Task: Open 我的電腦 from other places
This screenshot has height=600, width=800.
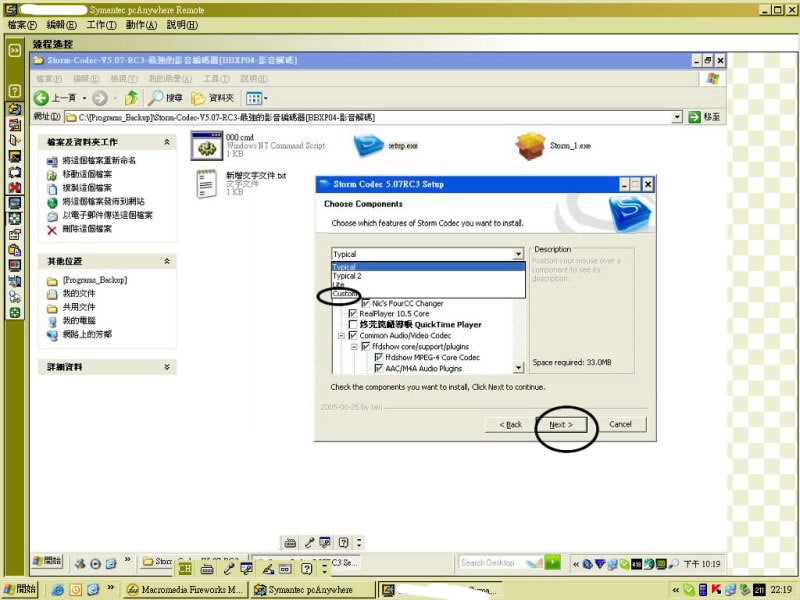Action: [x=79, y=321]
